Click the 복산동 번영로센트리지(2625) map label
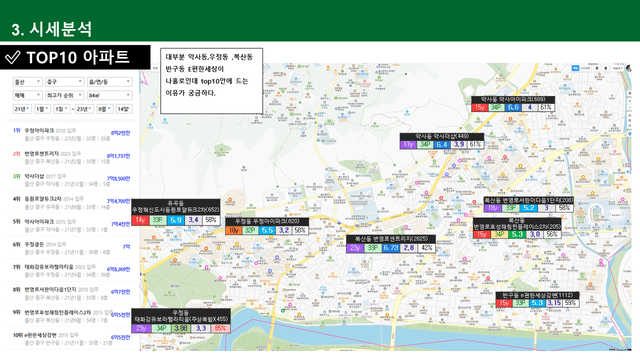 point(391,238)
